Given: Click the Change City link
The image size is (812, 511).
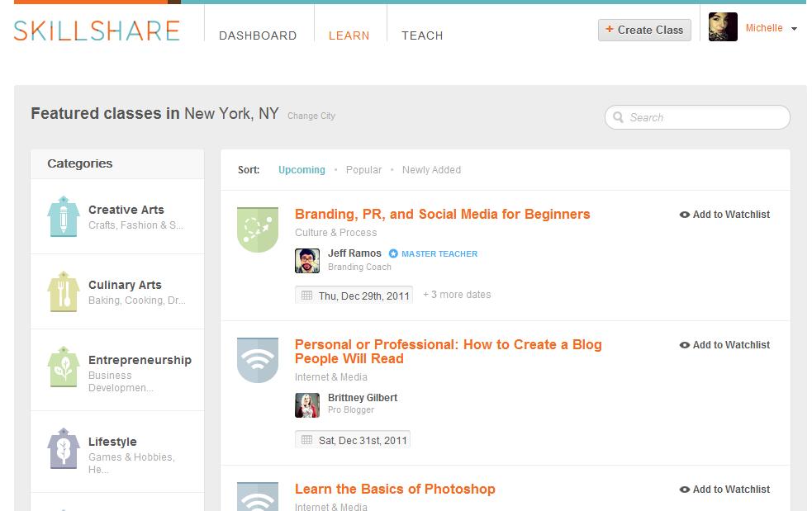Looking at the screenshot, I should (311, 116).
